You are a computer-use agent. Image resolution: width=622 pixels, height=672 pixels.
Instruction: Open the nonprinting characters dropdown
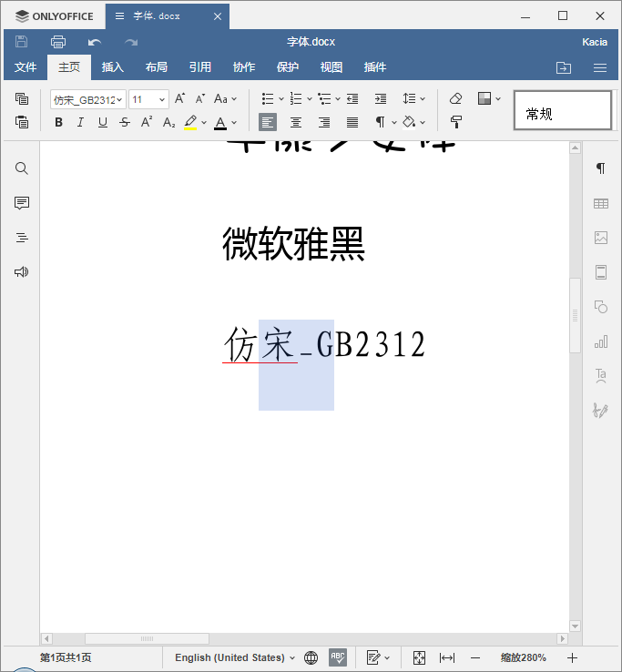click(394, 123)
